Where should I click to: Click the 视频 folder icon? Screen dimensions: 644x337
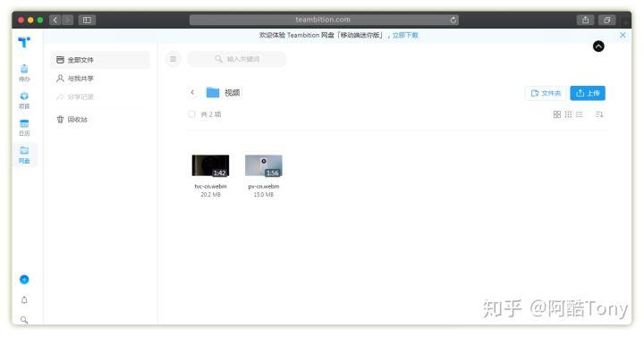pos(213,92)
